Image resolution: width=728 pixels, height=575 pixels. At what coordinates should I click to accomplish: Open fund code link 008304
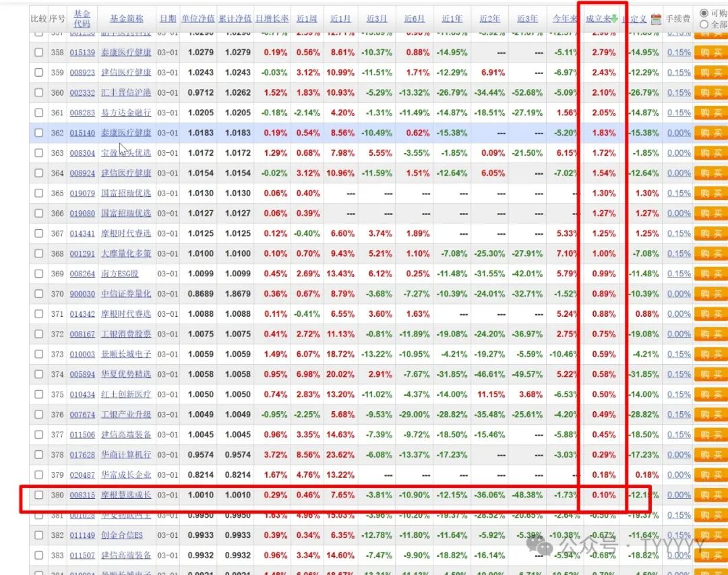(x=82, y=153)
